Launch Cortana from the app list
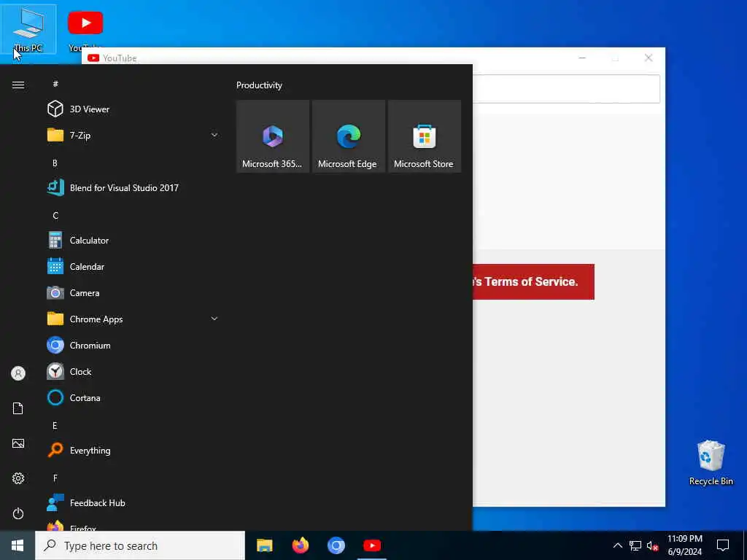Screen dimensions: 747x560 click(133, 397)
